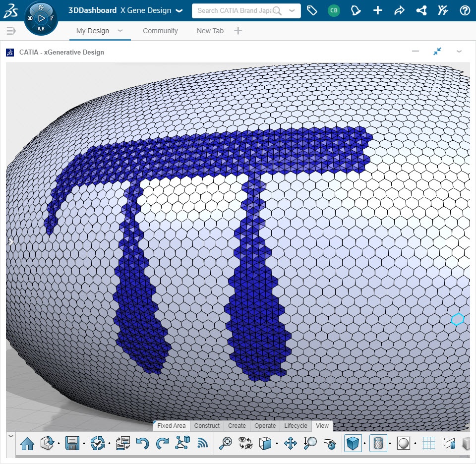Click the Share arrow icon
The width and height of the screenshot is (476, 464).
[399, 10]
